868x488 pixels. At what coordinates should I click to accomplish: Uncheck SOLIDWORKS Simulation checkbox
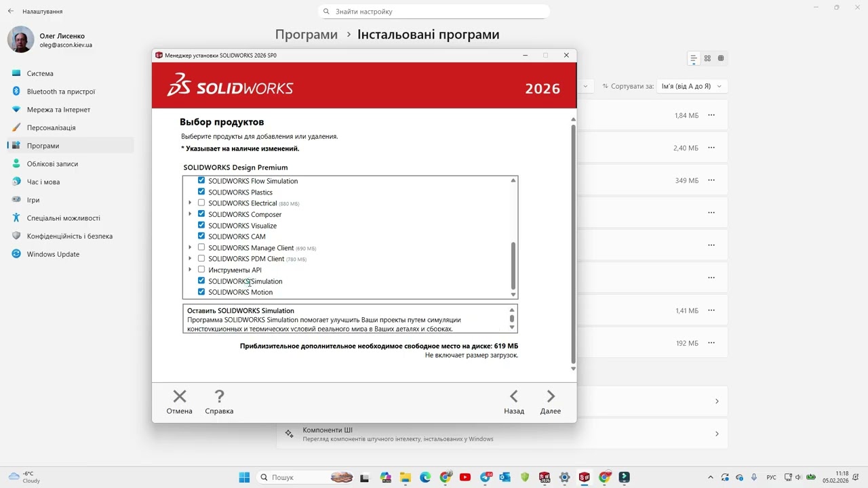(x=201, y=281)
